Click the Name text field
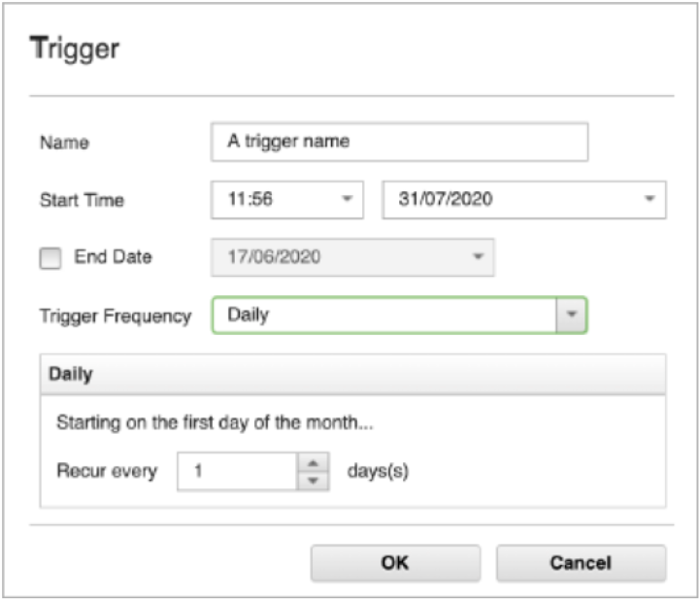700x601 pixels. coord(399,142)
